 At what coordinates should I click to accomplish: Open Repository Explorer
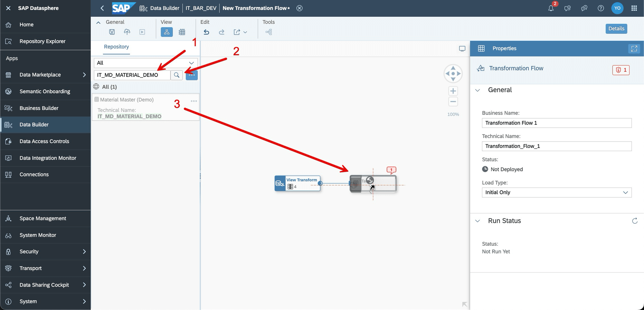45,41
